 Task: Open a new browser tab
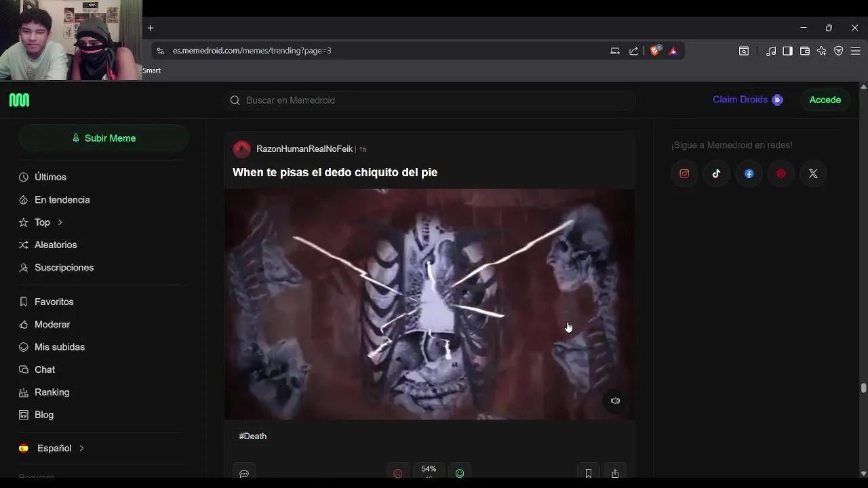pos(151,28)
